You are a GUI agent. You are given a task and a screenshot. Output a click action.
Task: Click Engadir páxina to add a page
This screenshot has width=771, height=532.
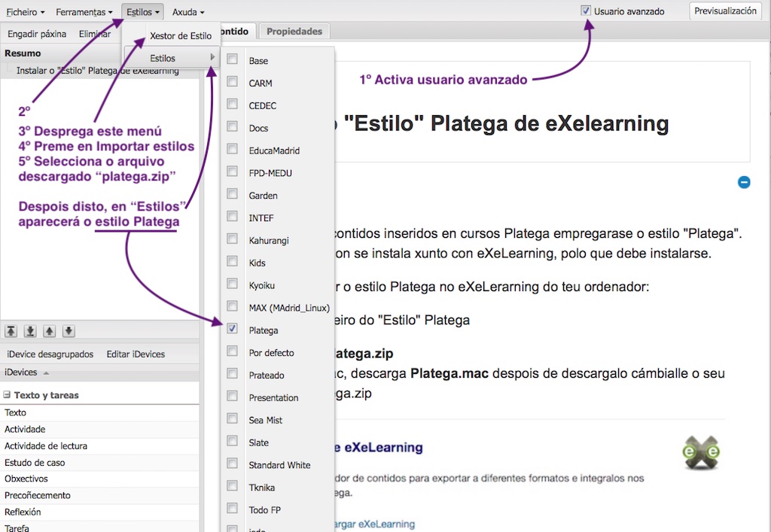35,34
